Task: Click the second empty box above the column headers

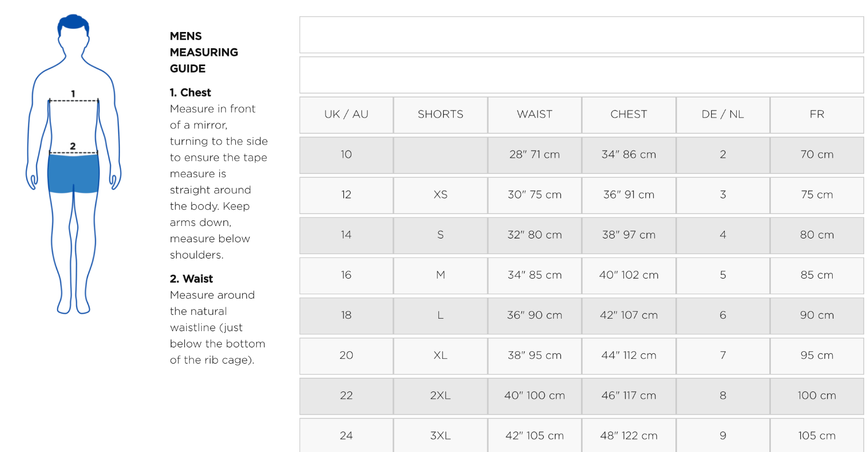Action: pos(582,75)
